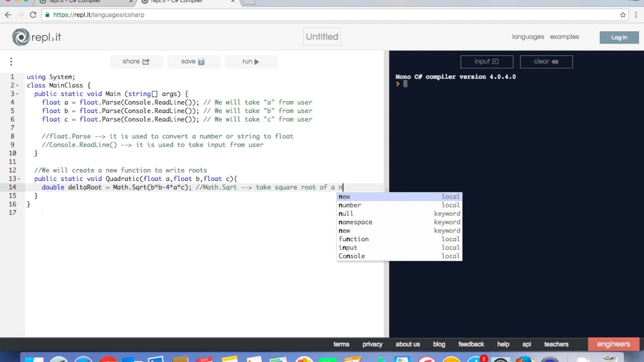
Task: Click the repl.it logo
Action: [x=36, y=37]
